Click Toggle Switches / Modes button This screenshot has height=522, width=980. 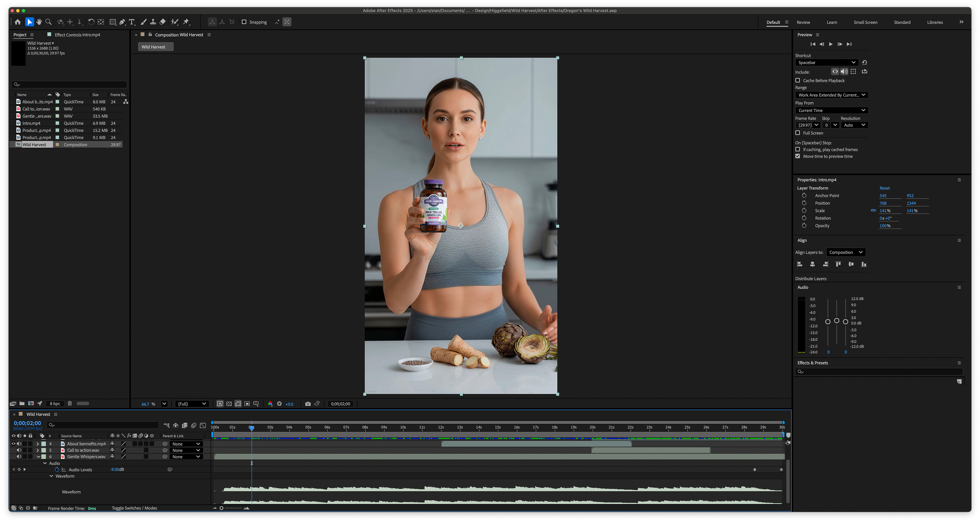[x=134, y=508]
